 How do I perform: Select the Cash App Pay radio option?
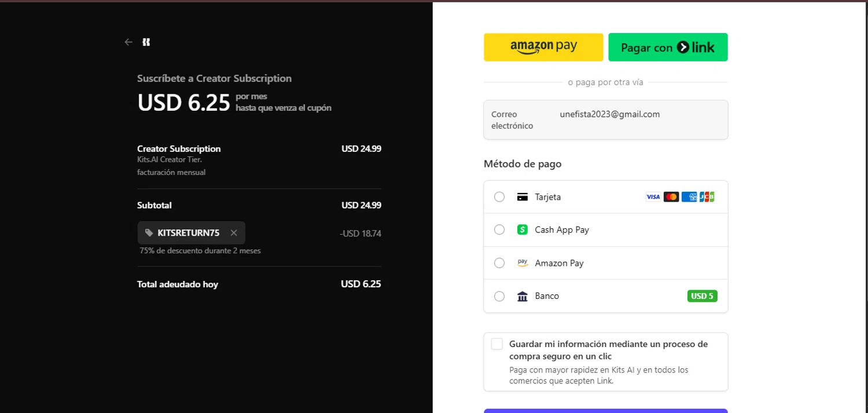[499, 230]
